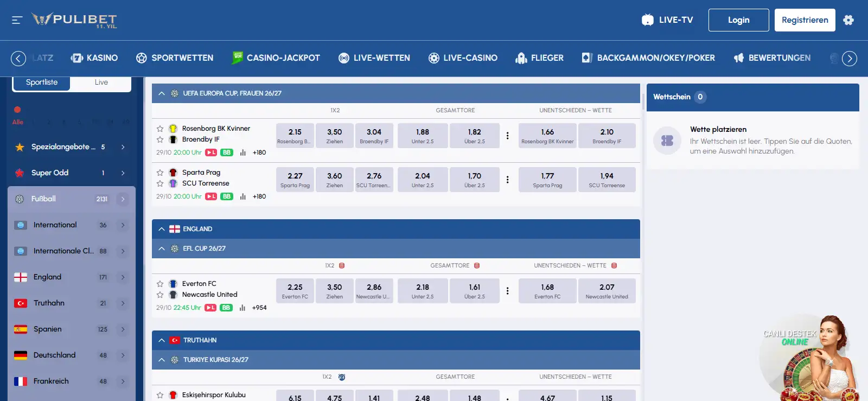The width and height of the screenshot is (868, 401).
Task: Favorite Everton FC with star
Action: click(x=160, y=284)
